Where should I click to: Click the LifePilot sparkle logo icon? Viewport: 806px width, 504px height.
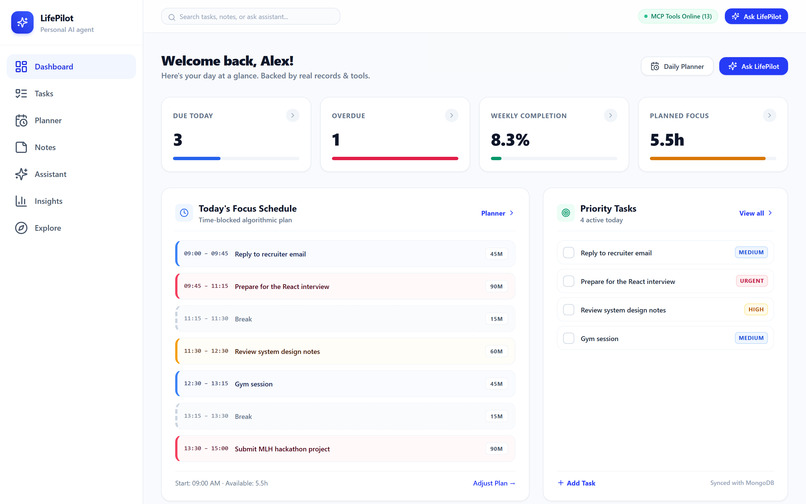22,23
